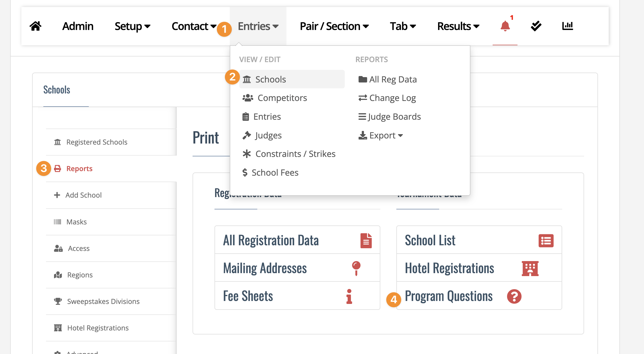The image size is (644, 354).
Task: Open the notifications bell icon
Action: [x=505, y=26]
